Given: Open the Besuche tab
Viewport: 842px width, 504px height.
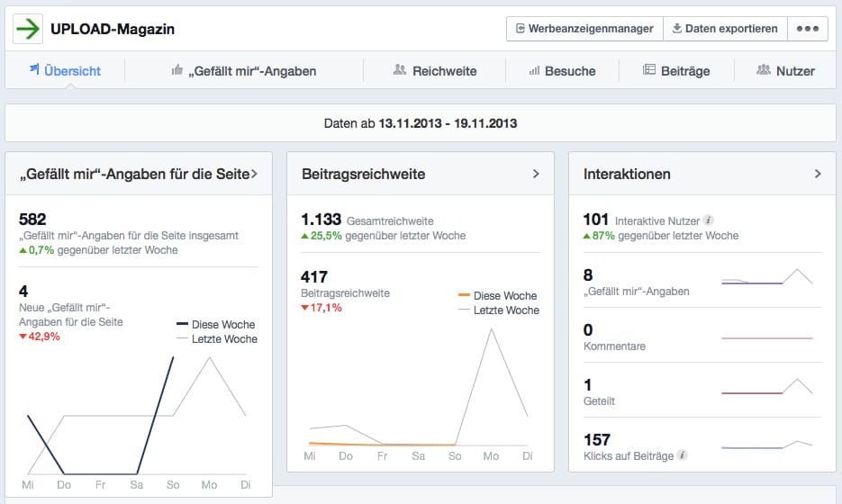Looking at the screenshot, I should 562,71.
